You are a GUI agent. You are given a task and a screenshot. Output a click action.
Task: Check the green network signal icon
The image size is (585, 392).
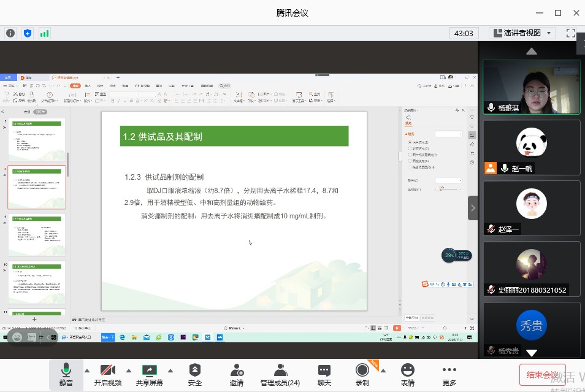click(x=44, y=33)
